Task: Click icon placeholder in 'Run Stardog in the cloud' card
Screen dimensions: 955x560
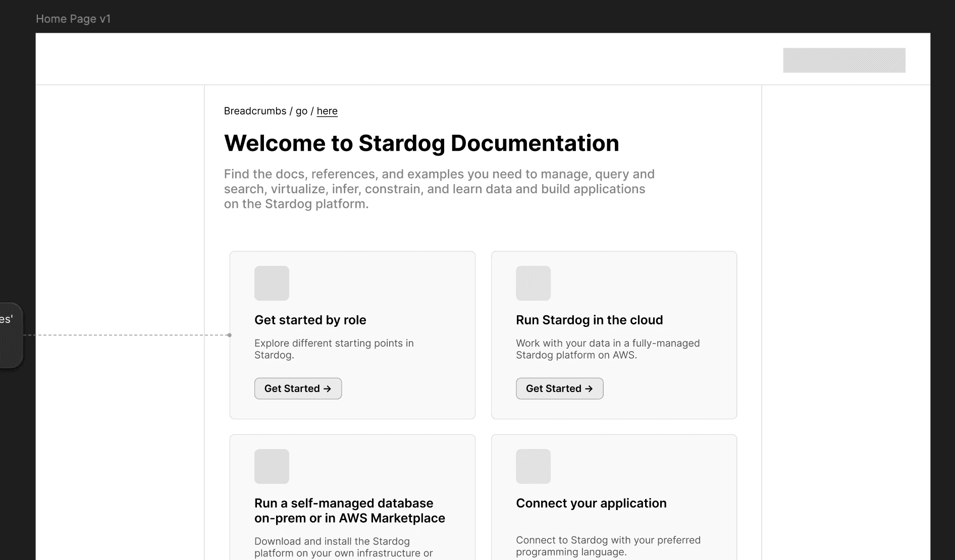Action: pyautogui.click(x=533, y=283)
